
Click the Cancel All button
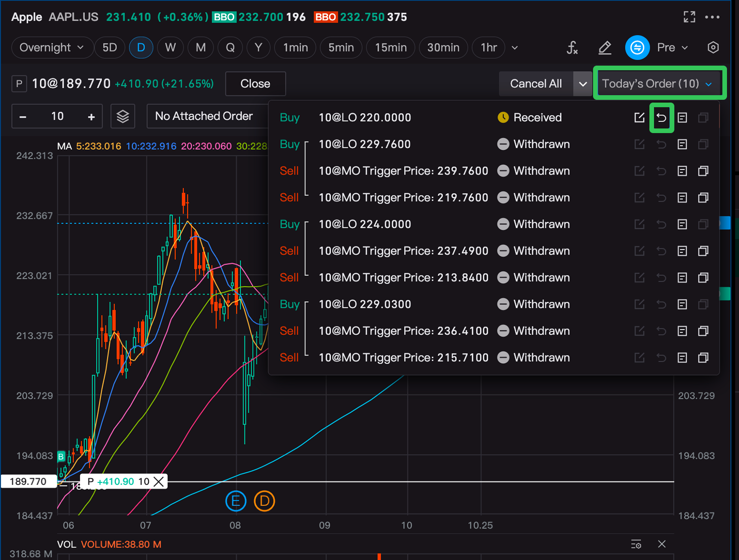(536, 84)
